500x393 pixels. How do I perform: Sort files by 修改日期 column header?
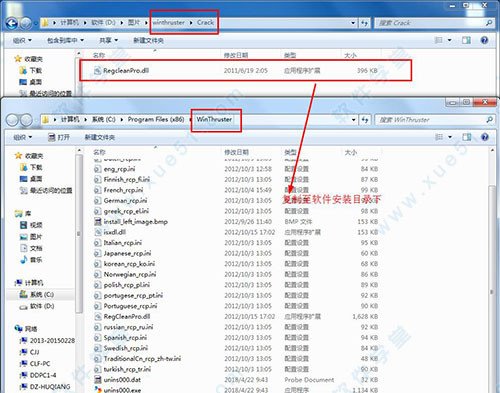point(236,152)
